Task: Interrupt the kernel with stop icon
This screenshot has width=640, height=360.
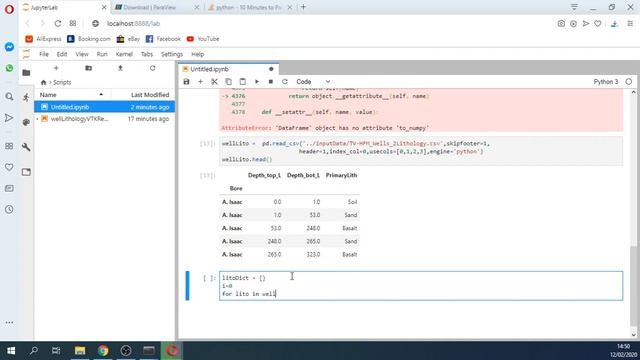Action: point(271,82)
